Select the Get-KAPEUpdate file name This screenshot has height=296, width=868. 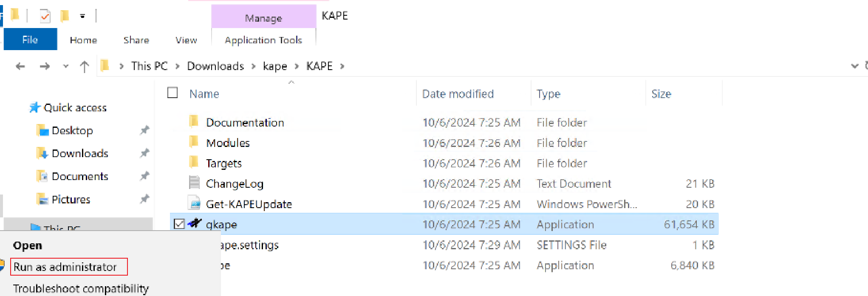click(x=249, y=204)
